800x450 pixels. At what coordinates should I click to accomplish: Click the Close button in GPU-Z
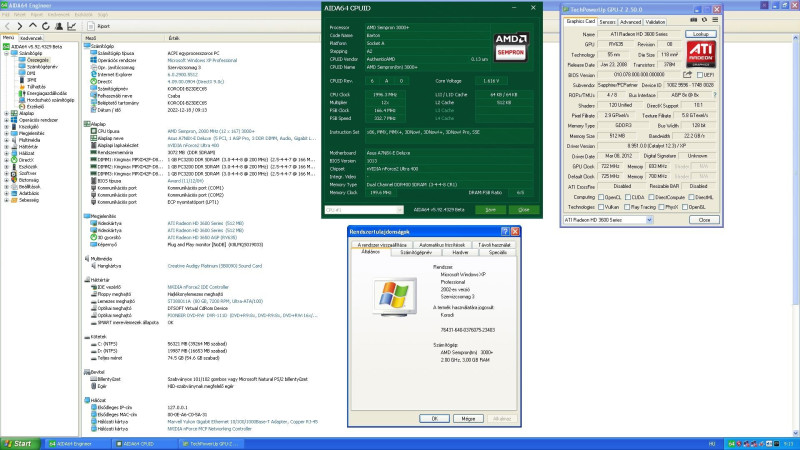[x=704, y=220]
